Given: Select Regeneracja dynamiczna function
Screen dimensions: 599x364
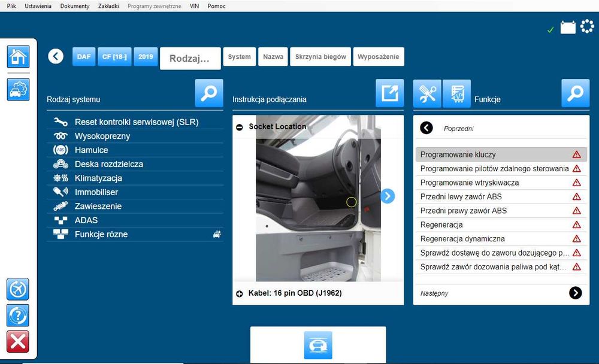Looking at the screenshot, I should 501,239.
